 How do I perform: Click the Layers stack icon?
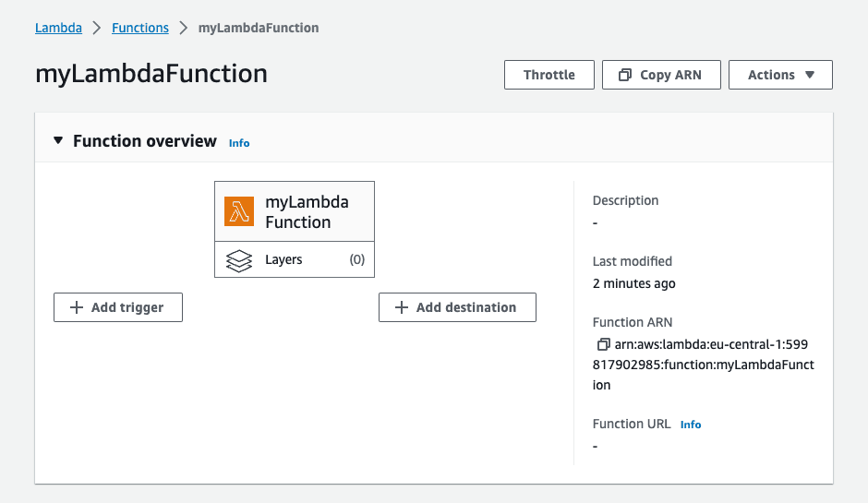pos(239,260)
